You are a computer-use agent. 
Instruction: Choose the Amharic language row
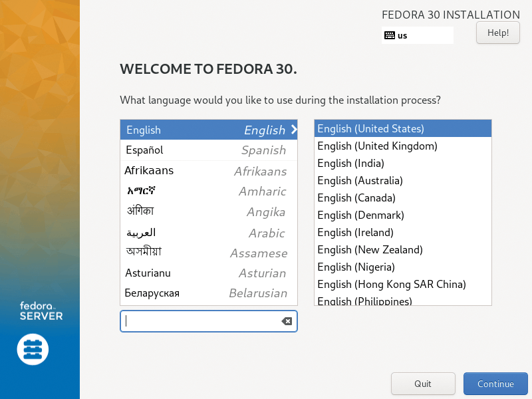tap(209, 191)
